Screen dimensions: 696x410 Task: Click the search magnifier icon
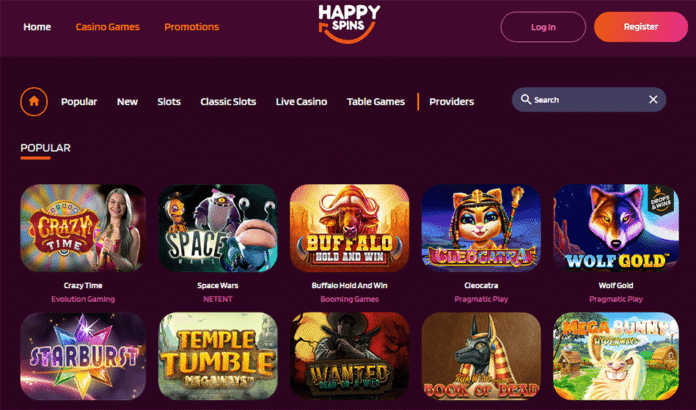pyautogui.click(x=526, y=99)
